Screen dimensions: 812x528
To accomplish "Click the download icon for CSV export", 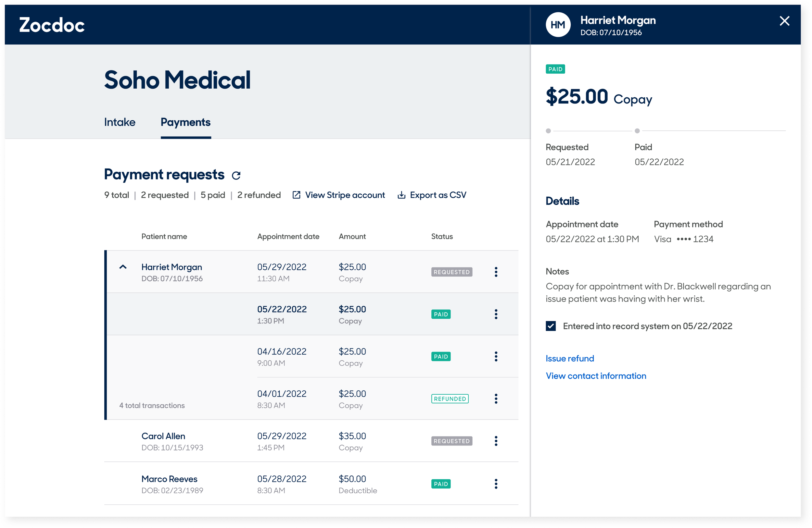I will coord(401,195).
